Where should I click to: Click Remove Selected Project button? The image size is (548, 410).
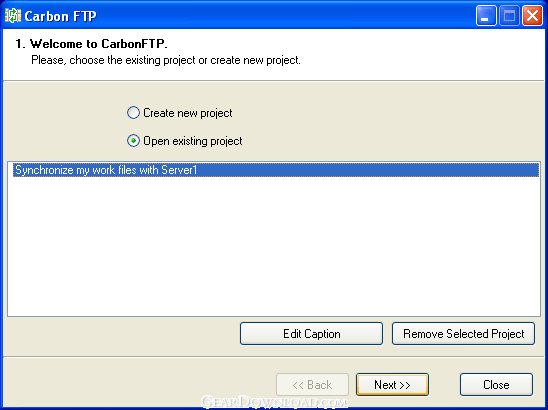point(463,334)
